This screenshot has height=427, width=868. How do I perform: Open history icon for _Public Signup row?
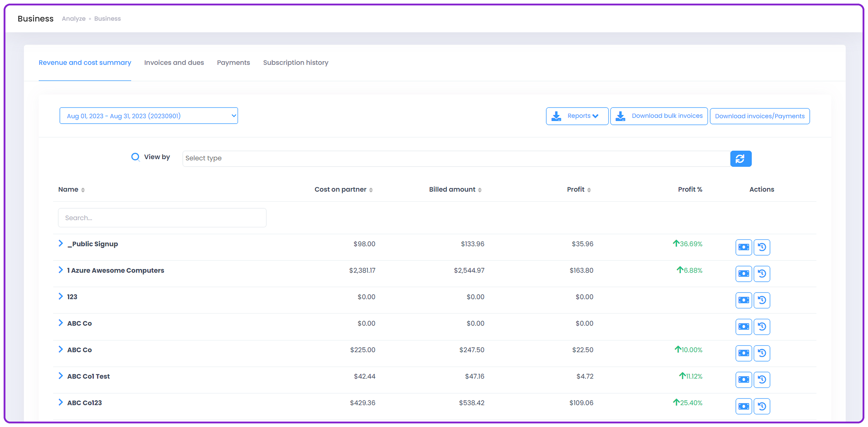pyautogui.click(x=762, y=247)
